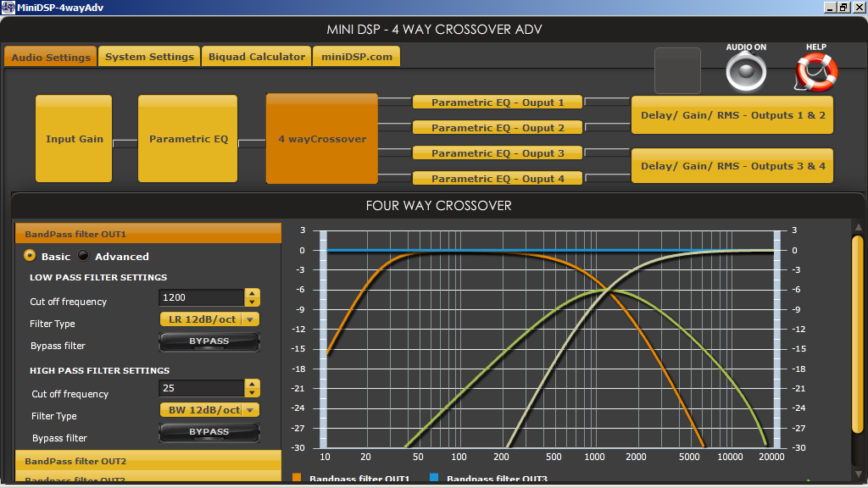868x488 pixels.
Task: Switch to the Audio Settings tab
Action: (51, 57)
